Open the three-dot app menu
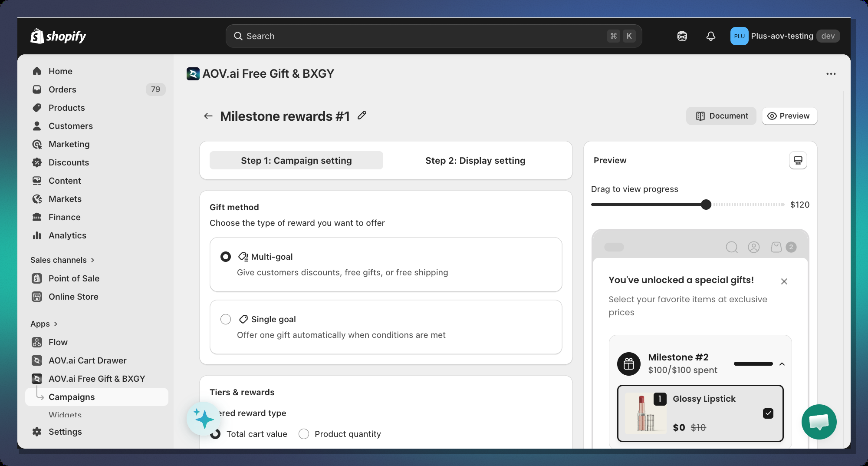Viewport: 868px width, 466px height. 831,74
